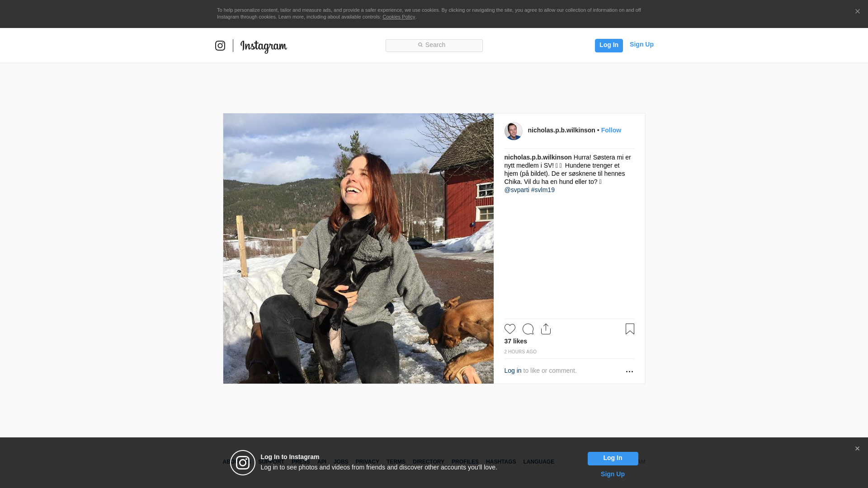Open the TERMS footer link
Image resolution: width=868 pixels, height=488 pixels.
[x=396, y=462]
